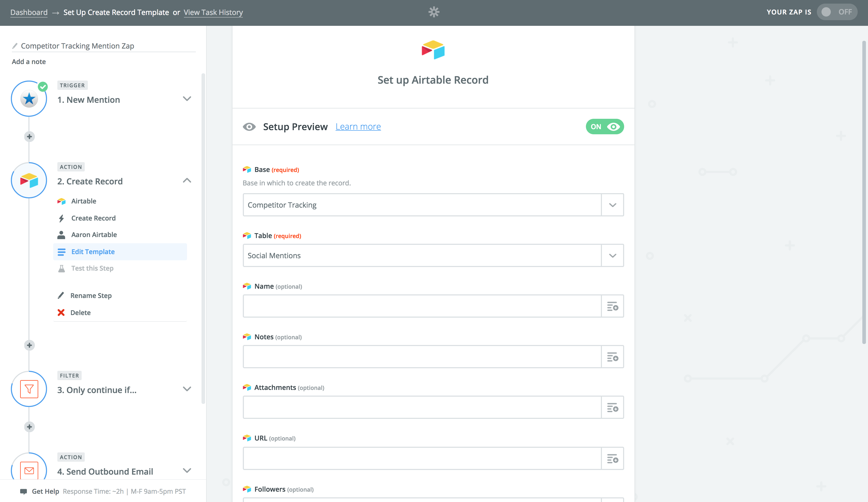This screenshot has width=868, height=502.
Task: Insert a field into Name input
Action: [613, 306]
